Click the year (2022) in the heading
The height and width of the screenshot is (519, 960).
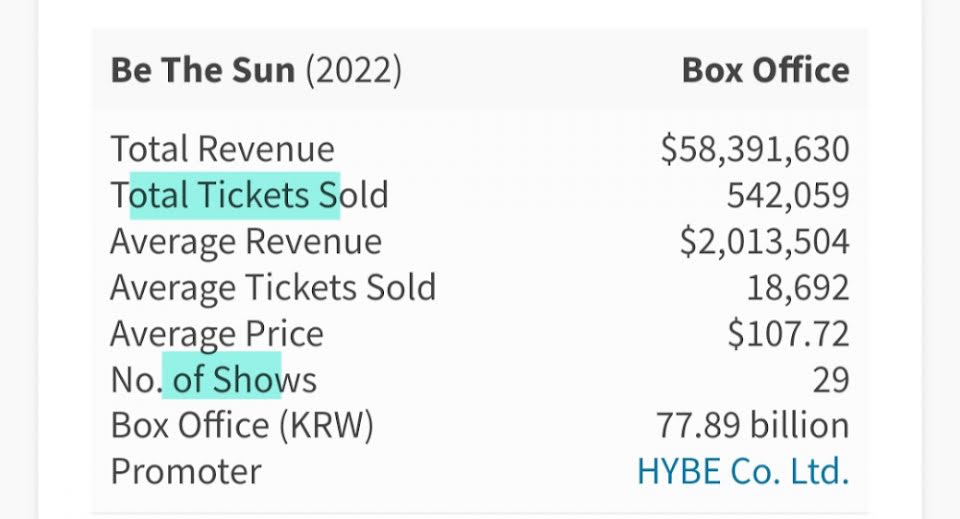point(353,71)
